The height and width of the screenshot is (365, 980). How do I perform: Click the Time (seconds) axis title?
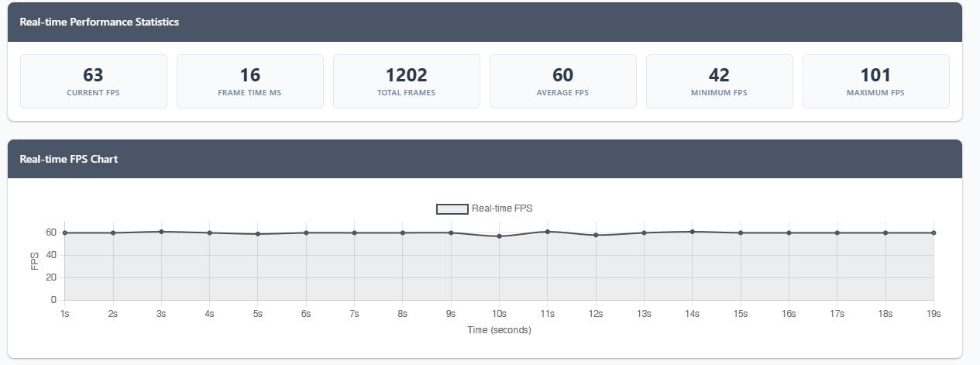coord(499,330)
